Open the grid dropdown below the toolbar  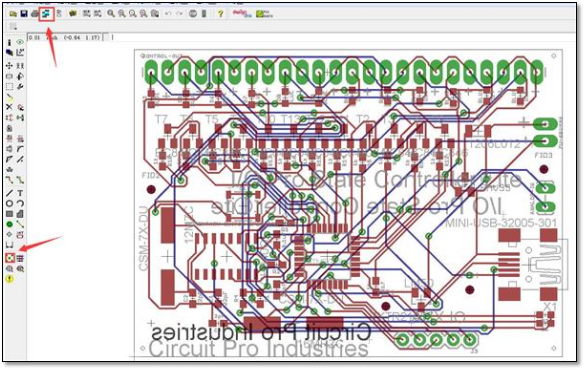coord(13,26)
